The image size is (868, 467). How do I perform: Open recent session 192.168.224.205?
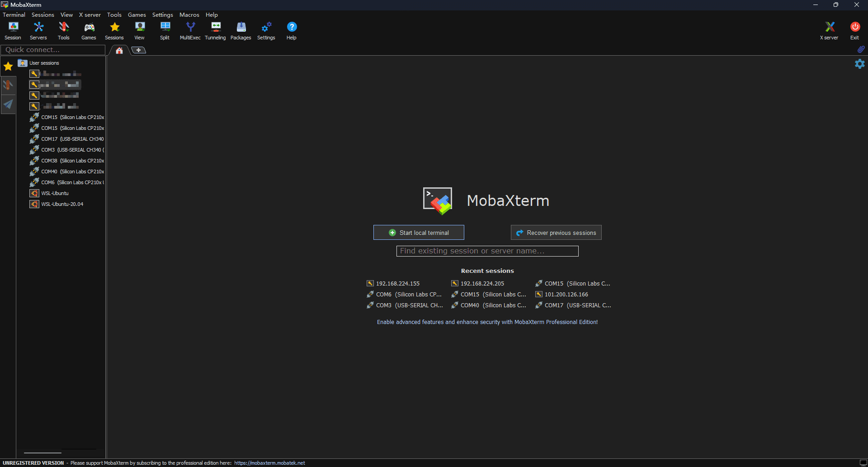tap(478, 284)
